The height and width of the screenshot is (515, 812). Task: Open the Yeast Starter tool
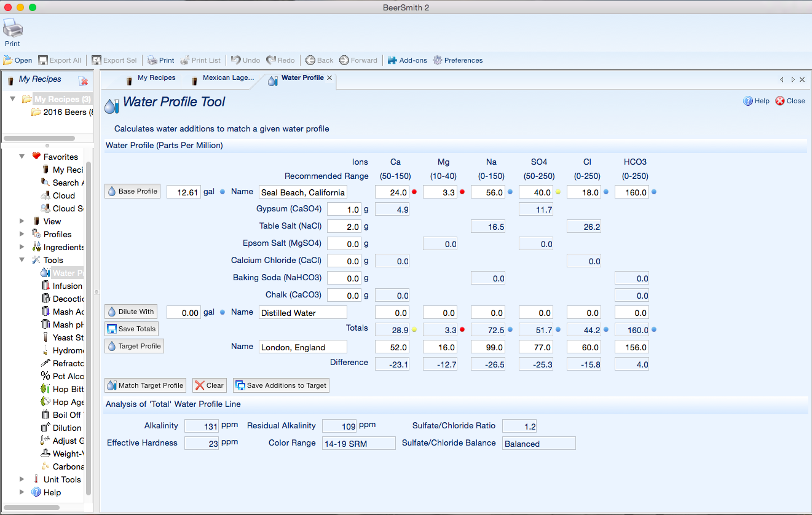[x=62, y=337]
